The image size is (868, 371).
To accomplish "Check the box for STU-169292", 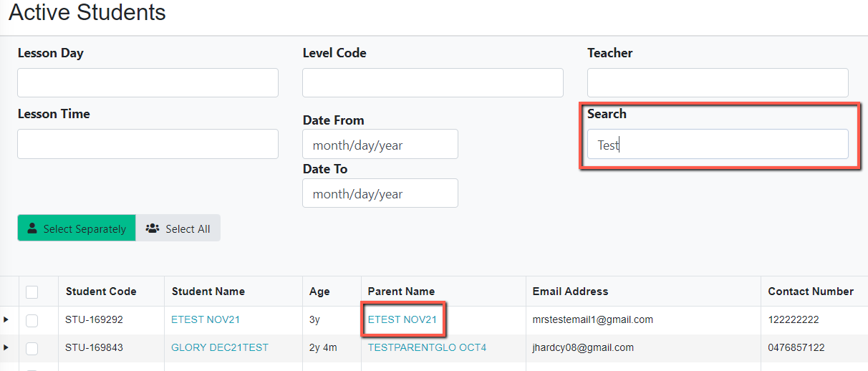I will [x=32, y=320].
